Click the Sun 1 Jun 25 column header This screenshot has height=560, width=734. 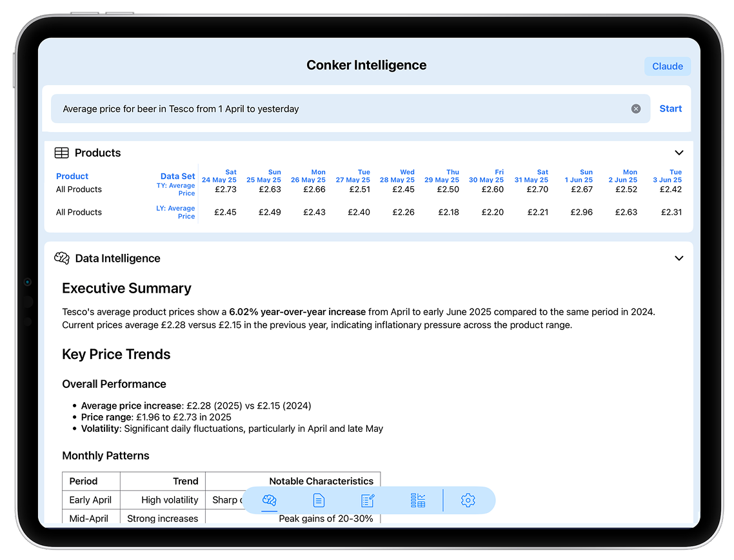tap(579, 176)
